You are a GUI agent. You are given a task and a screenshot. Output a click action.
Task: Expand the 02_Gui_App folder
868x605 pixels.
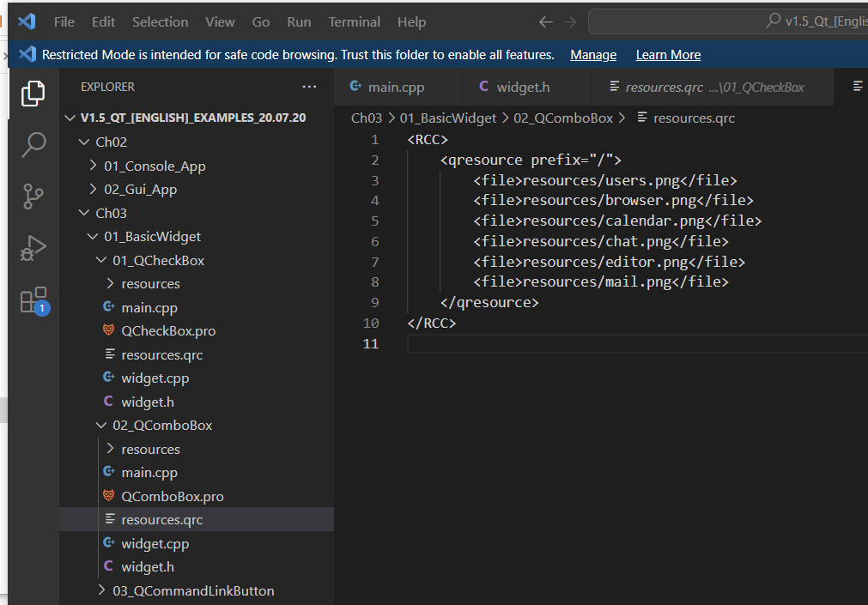93,190
